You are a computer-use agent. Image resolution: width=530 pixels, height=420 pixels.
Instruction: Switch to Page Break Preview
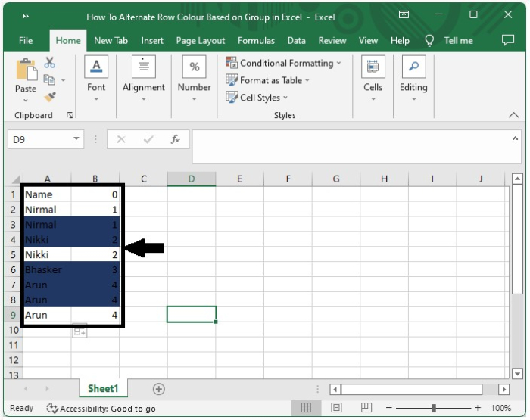point(366,408)
